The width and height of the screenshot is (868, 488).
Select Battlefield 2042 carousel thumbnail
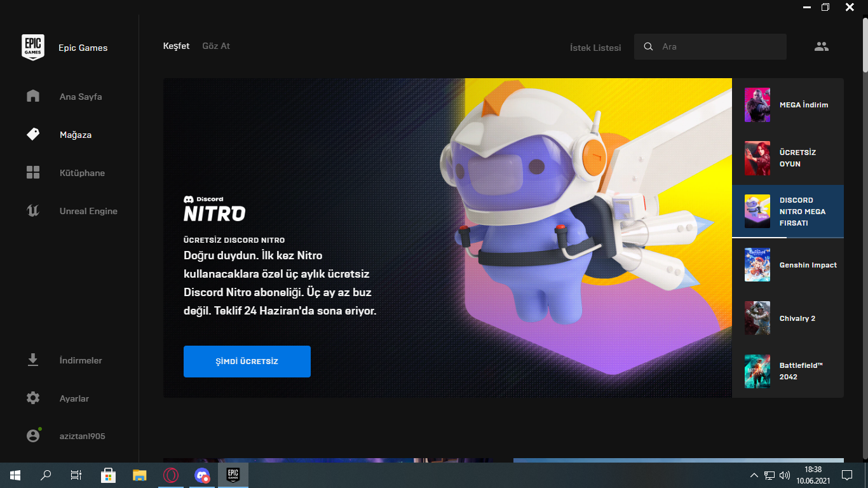click(757, 372)
